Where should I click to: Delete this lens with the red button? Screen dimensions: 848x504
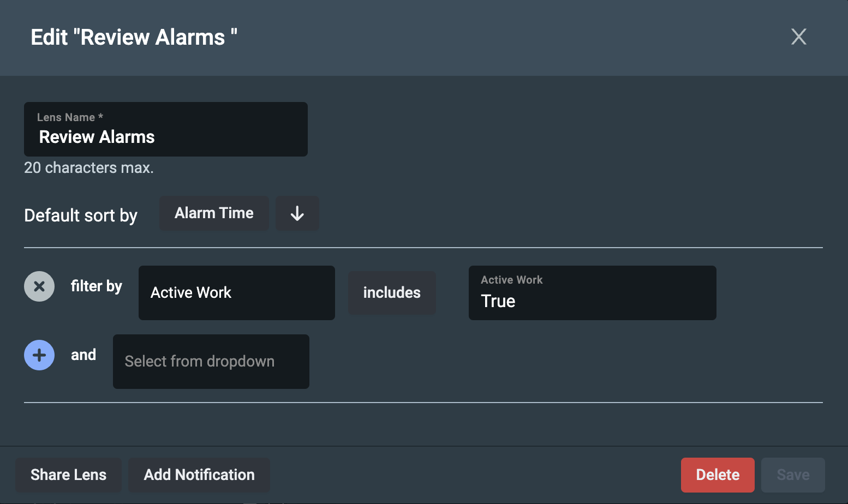coord(717,475)
